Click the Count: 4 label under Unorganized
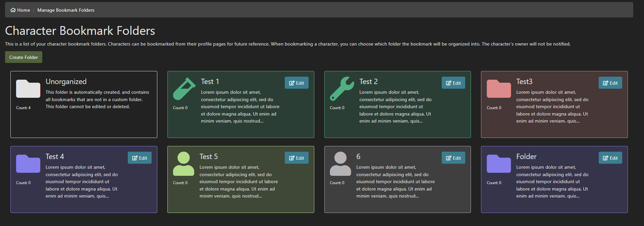This screenshot has height=226, width=644. (24, 108)
